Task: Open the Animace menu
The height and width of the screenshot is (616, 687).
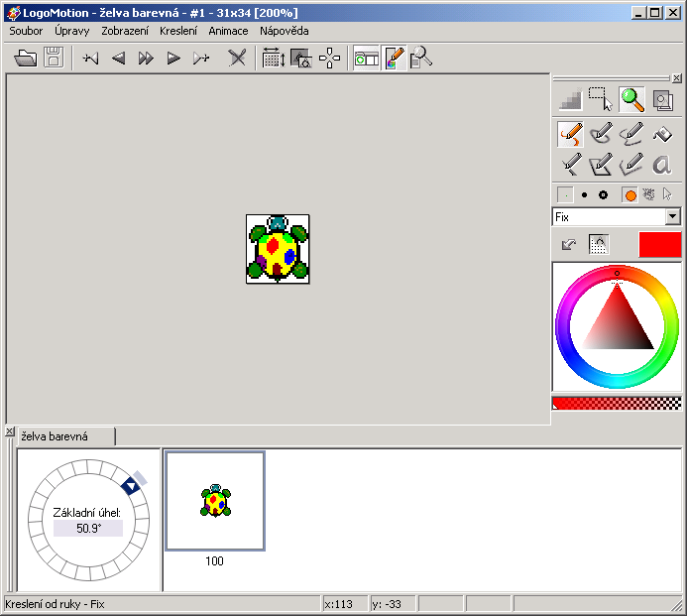Action: (x=228, y=31)
